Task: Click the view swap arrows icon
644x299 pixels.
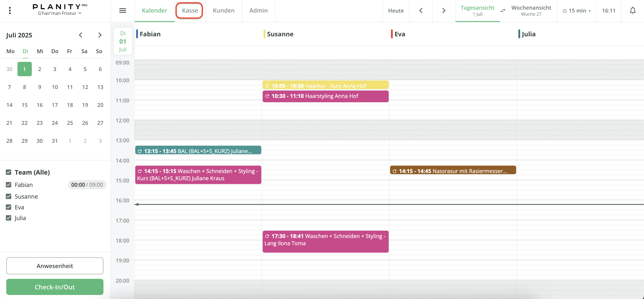Action: 503,11
